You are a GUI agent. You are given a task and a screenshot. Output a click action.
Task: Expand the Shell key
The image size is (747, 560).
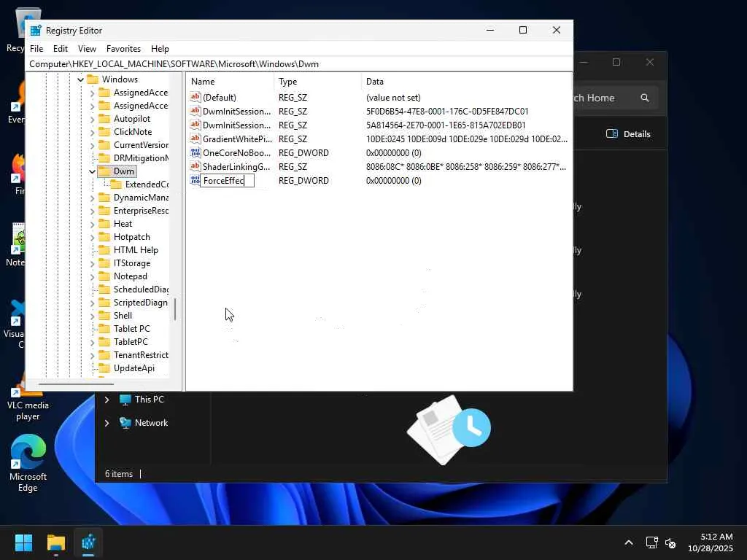tap(92, 316)
